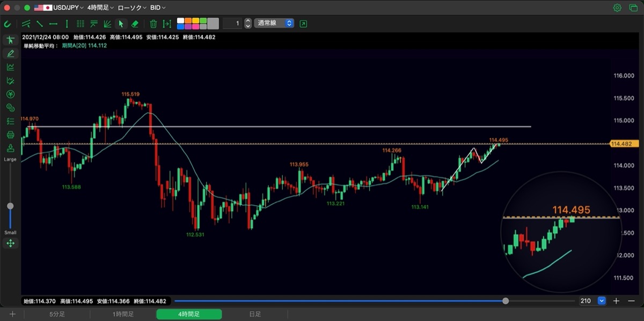Select the large gray current color swatch
The height and width of the screenshot is (321, 644).
click(x=213, y=24)
